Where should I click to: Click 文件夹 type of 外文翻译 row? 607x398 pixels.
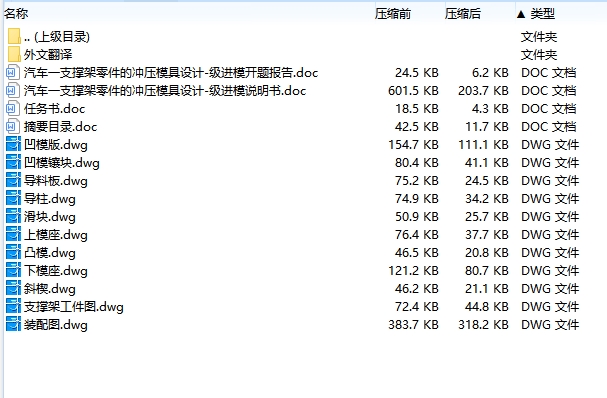[x=539, y=54]
